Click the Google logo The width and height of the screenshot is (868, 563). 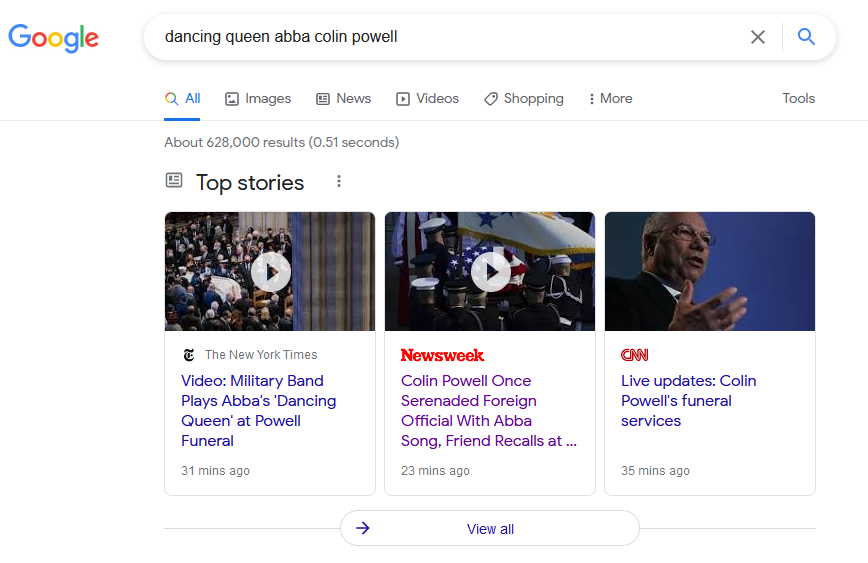point(54,38)
